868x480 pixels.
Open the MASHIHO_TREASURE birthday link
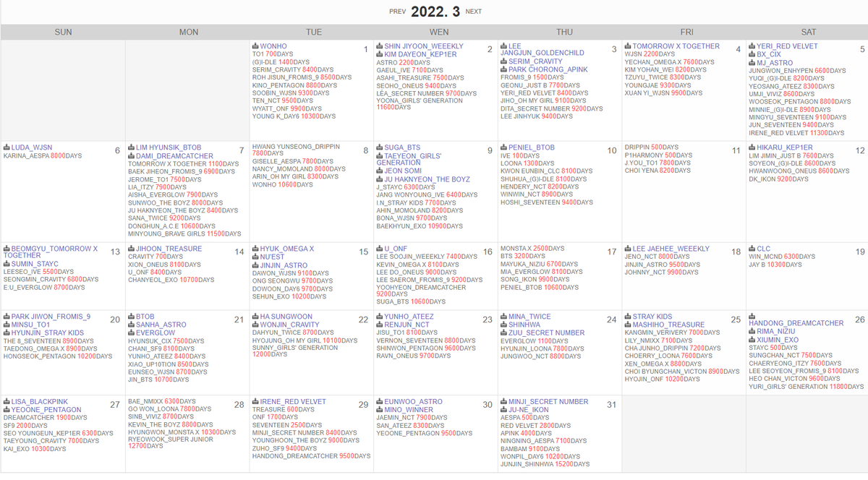(x=668, y=325)
